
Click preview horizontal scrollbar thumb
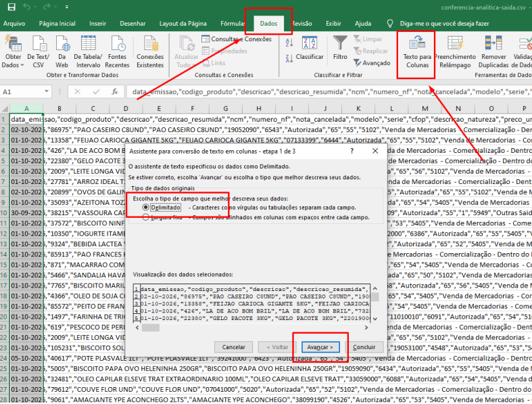pos(150,328)
